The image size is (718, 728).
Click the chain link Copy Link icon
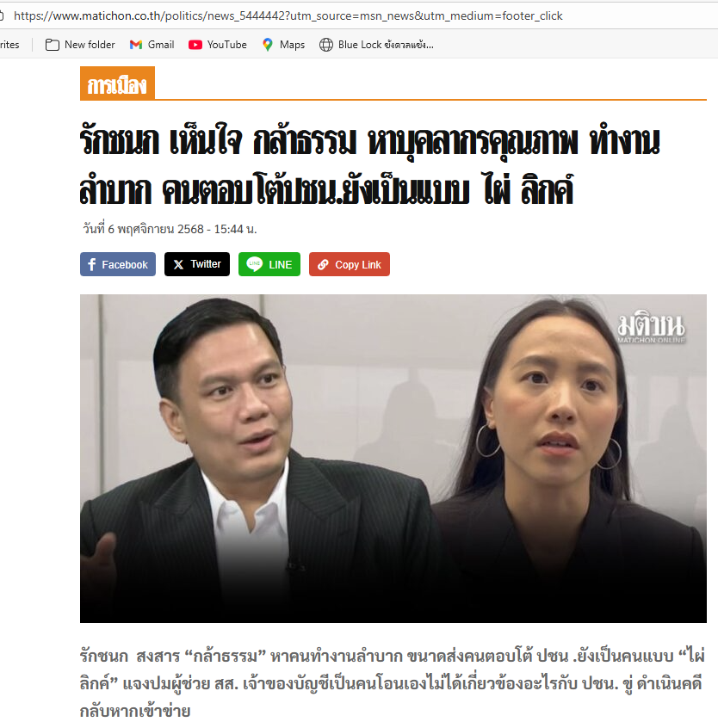tap(323, 265)
